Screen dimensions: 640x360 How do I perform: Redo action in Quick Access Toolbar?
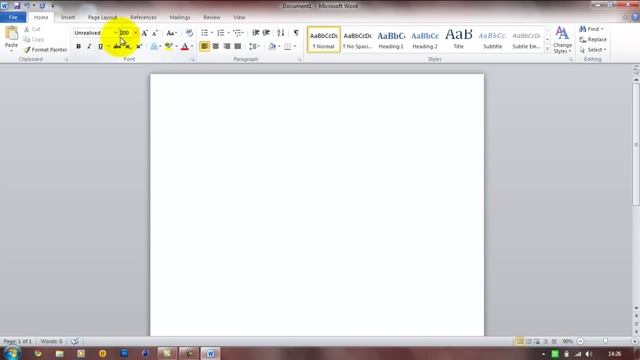point(42,6)
